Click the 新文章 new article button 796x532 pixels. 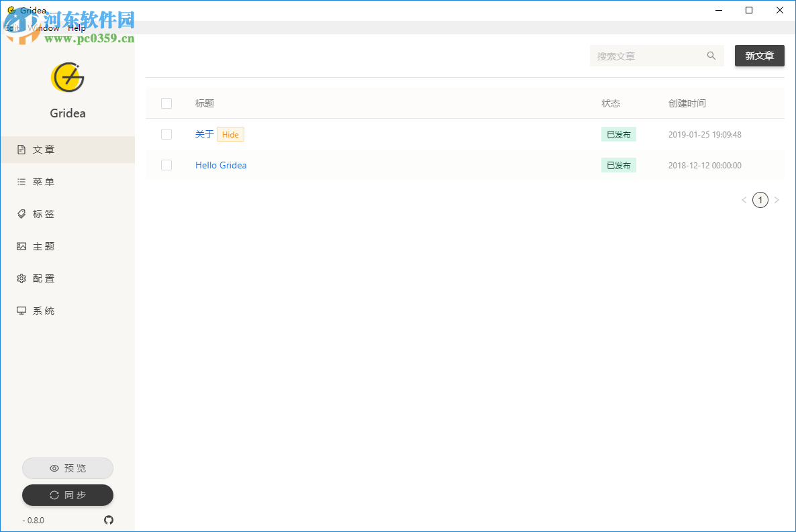click(760, 56)
